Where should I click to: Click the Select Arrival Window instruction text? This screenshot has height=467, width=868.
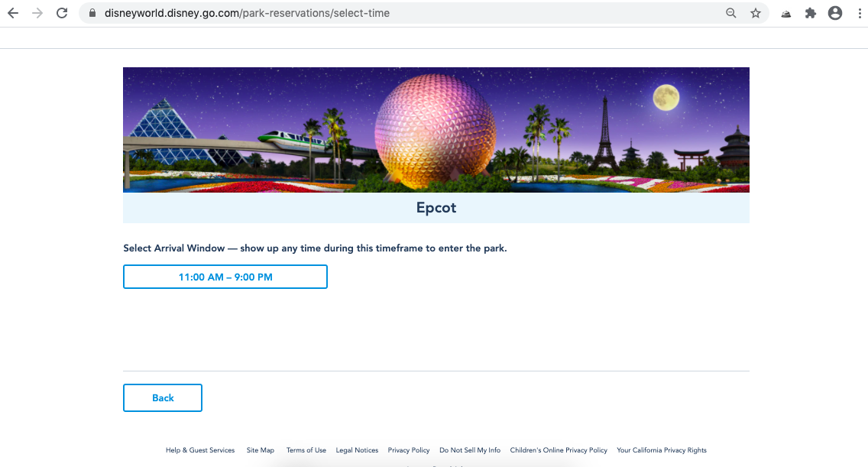(x=315, y=248)
